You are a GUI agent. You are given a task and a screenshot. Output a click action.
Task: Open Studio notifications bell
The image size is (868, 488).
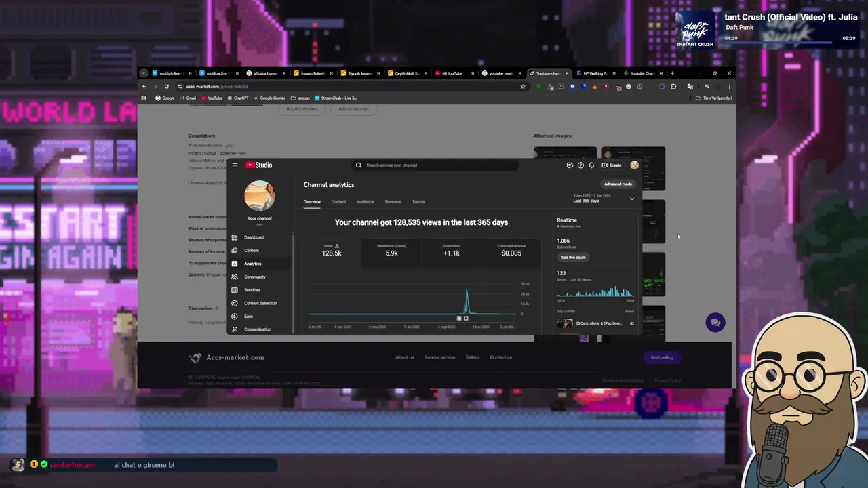[591, 165]
